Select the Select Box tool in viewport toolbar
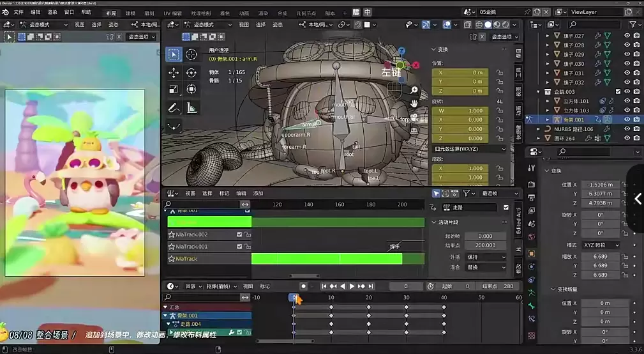This screenshot has height=354, width=644. [174, 54]
